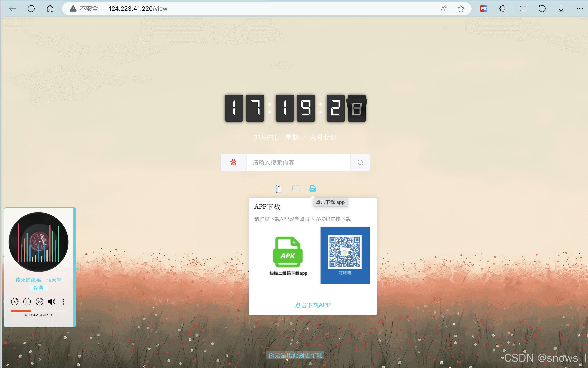Click the address bar URL 124.223.41.220/view
Screen dimensions: 588x368
(x=138, y=9)
